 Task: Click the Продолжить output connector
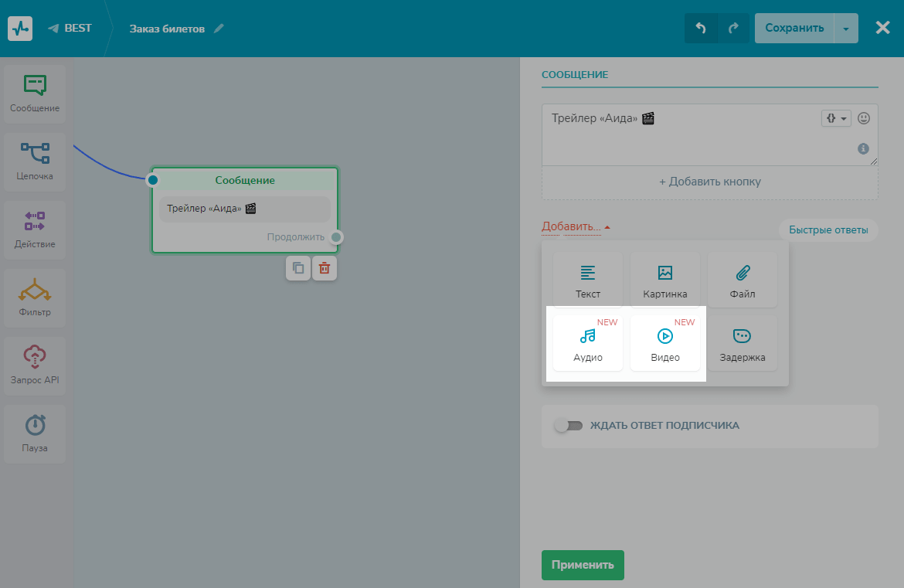coord(336,237)
